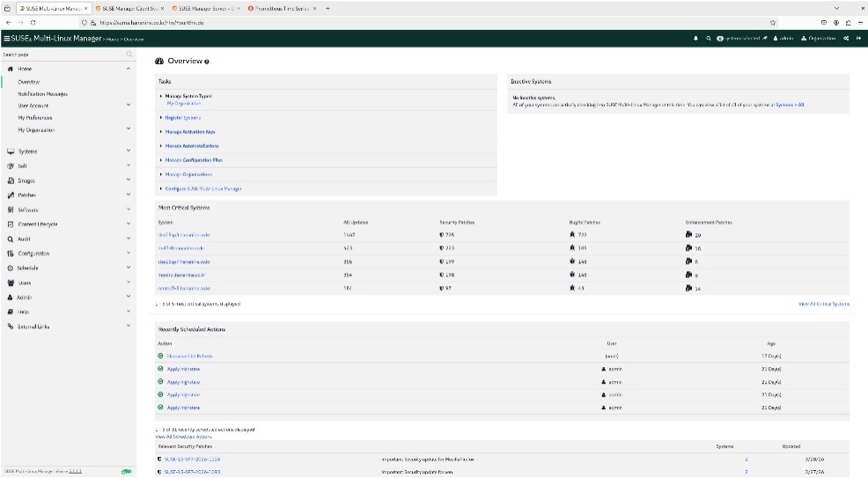Open Manage Organizations task link
Screen dimensions: 868x478
(188, 174)
